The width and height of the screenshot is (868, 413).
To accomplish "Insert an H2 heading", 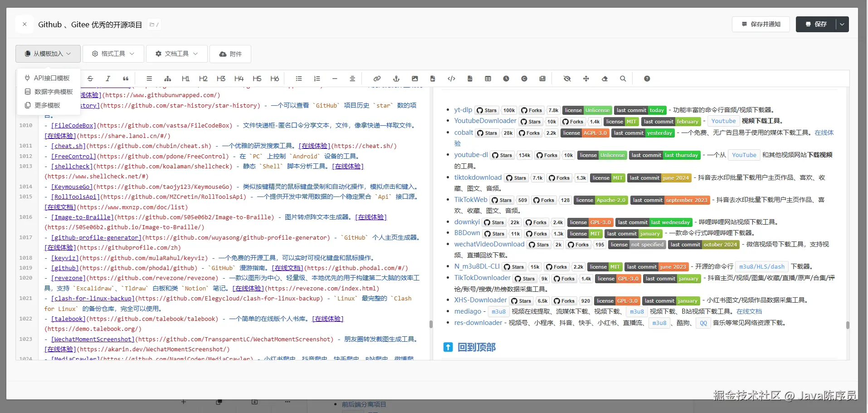I will [203, 79].
